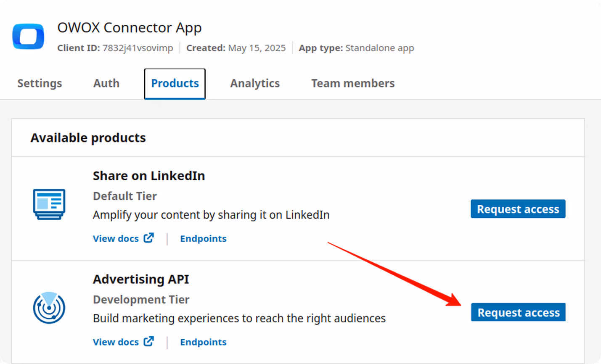
Task: Select the Share on LinkedIn product icon
Action: click(48, 205)
